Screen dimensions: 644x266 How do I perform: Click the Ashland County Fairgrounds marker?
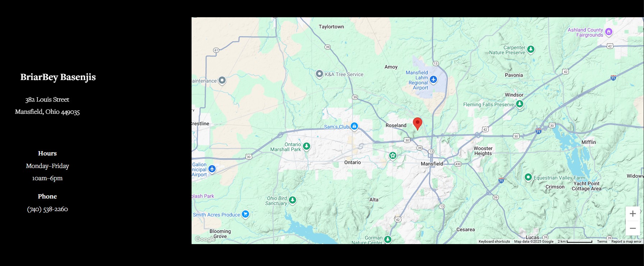[x=609, y=32]
